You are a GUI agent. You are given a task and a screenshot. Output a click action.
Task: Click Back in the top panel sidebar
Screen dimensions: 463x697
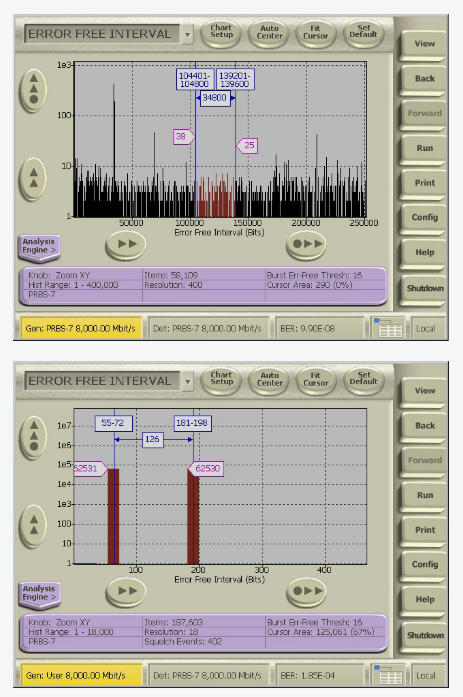point(424,79)
